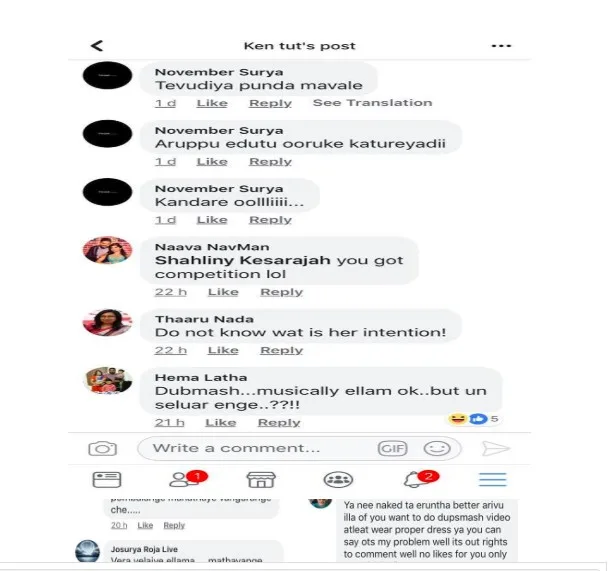Open the Marketplace storefront icon
The height and width of the screenshot is (571, 611).
pos(261,480)
